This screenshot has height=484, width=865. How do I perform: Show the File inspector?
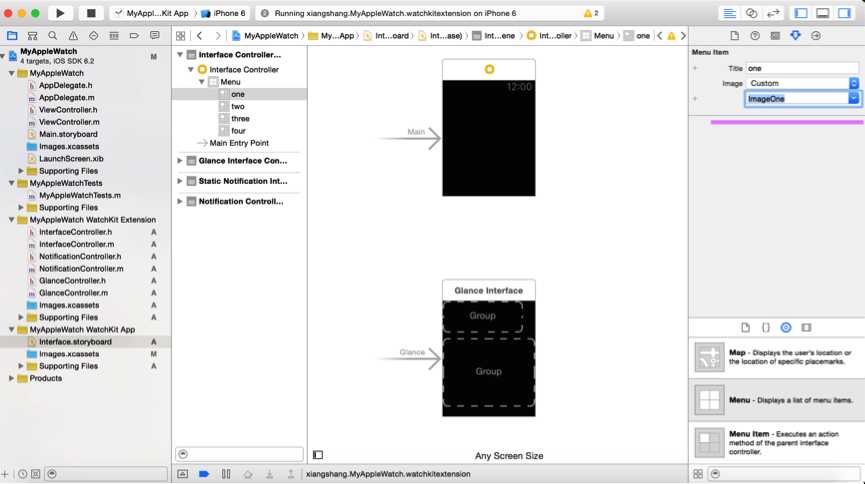[734, 36]
